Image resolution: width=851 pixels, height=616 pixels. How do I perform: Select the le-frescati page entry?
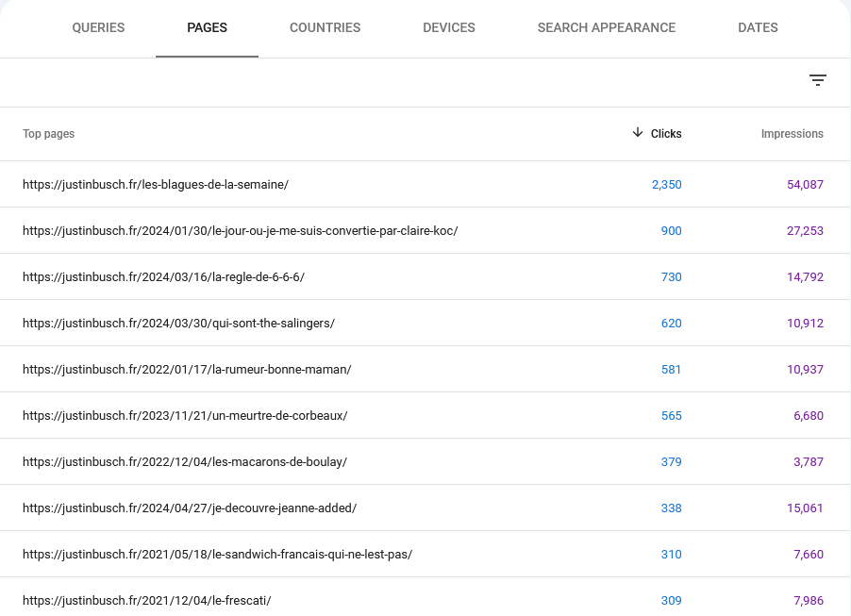(x=147, y=600)
